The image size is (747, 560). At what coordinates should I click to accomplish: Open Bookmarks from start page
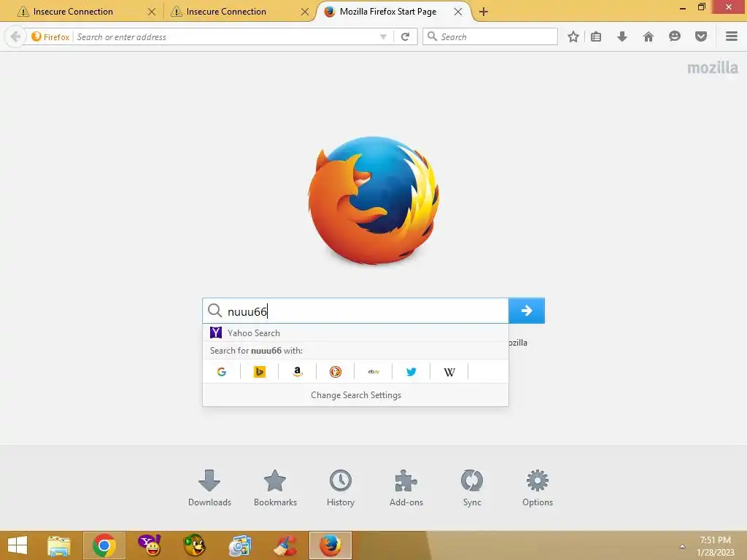tap(275, 488)
